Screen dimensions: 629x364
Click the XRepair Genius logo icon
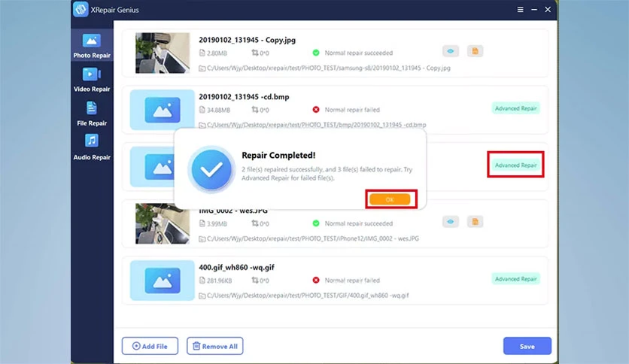[x=81, y=9]
